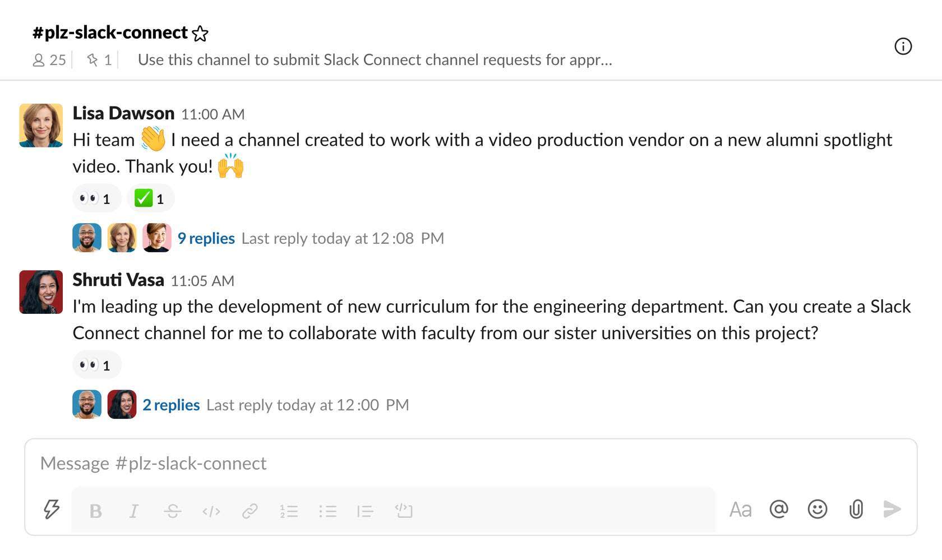942x560 pixels.
Task: Open the 2 replies thread
Action: (171, 405)
